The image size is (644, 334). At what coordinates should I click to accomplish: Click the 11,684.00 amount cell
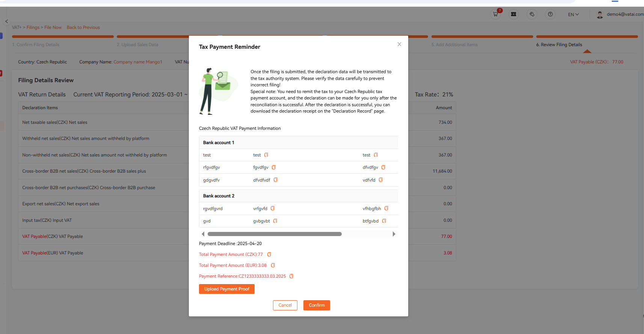click(442, 171)
